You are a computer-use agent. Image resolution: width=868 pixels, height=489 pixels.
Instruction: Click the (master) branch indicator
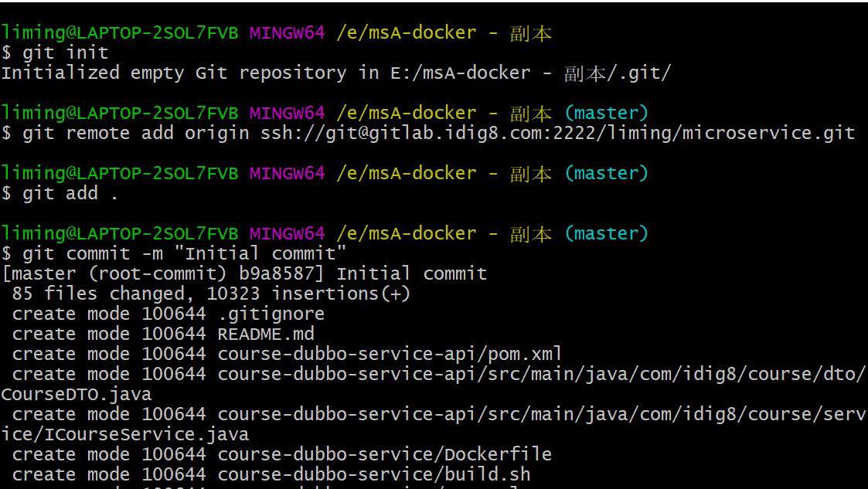click(x=608, y=112)
